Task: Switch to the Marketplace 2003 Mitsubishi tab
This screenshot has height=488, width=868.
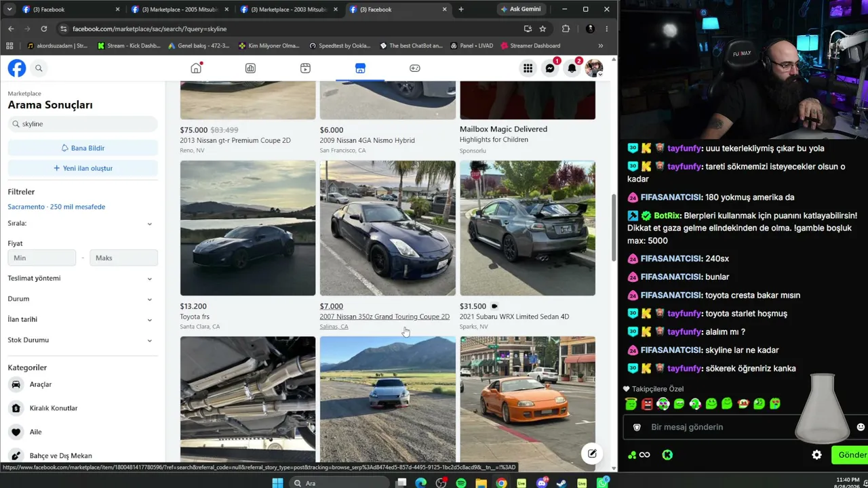Action: click(x=289, y=9)
